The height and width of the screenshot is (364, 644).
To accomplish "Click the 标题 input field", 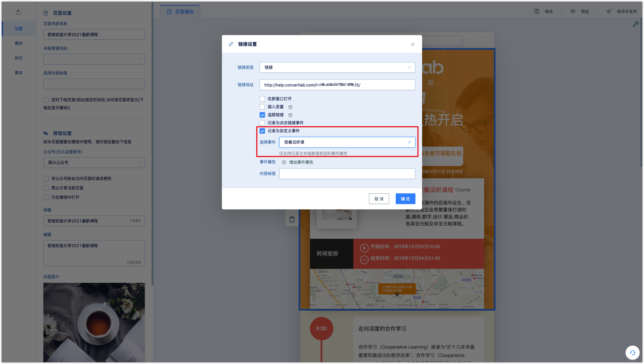I will [94, 221].
